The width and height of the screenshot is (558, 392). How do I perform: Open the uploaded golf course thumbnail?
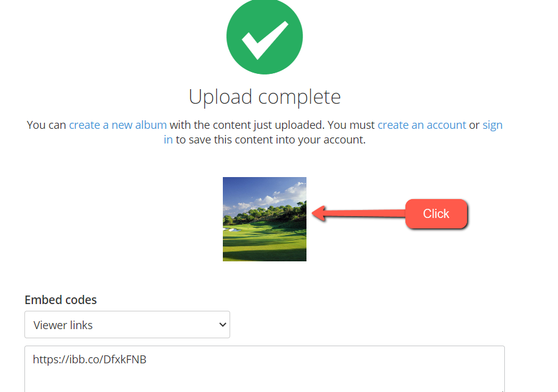(264, 219)
